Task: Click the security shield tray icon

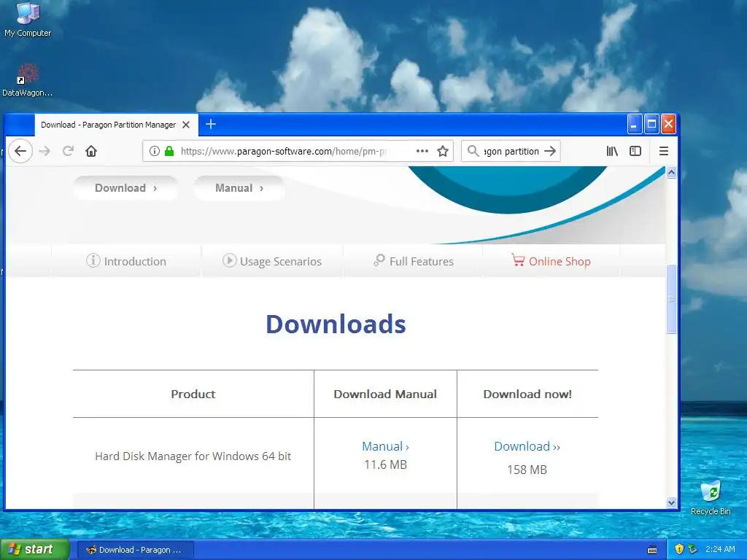Action: point(679,549)
